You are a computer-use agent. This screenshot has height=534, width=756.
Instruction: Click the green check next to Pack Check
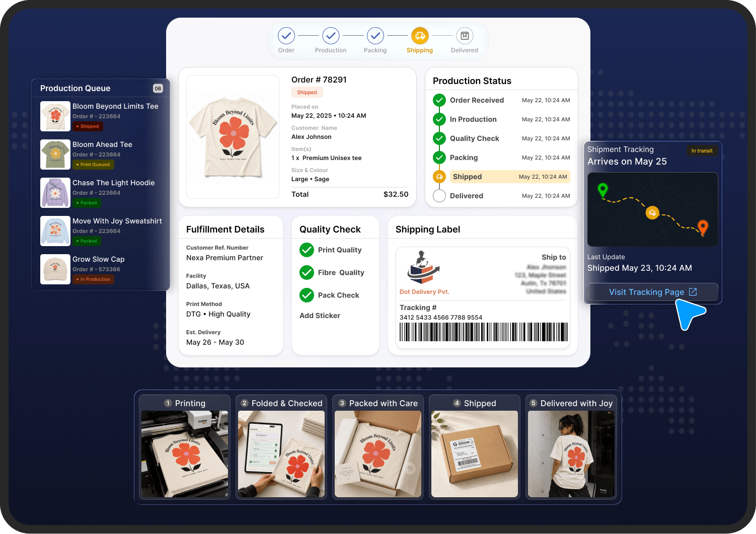[307, 295]
